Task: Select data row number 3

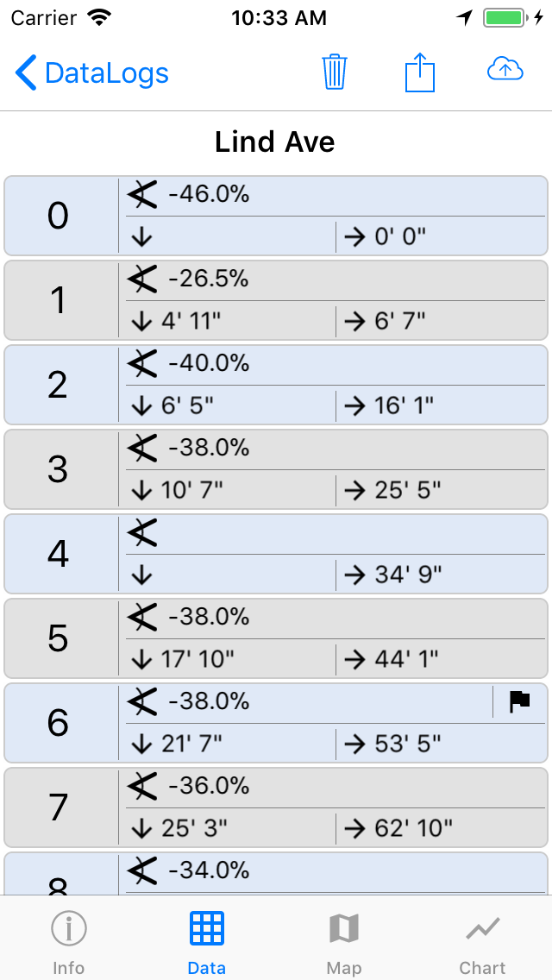Action: click(59, 469)
